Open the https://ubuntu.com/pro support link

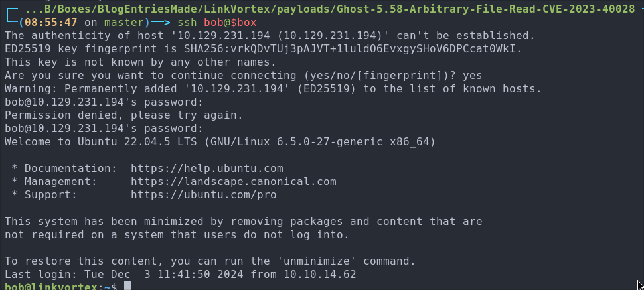coord(204,194)
